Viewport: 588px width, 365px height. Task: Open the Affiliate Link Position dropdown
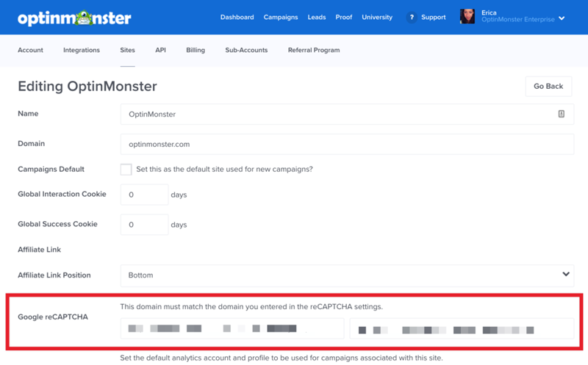coord(347,275)
